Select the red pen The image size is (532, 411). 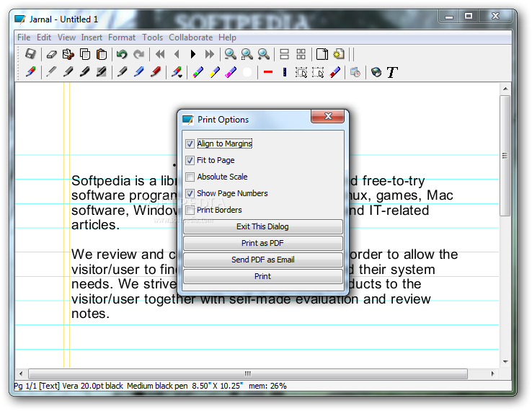click(156, 72)
